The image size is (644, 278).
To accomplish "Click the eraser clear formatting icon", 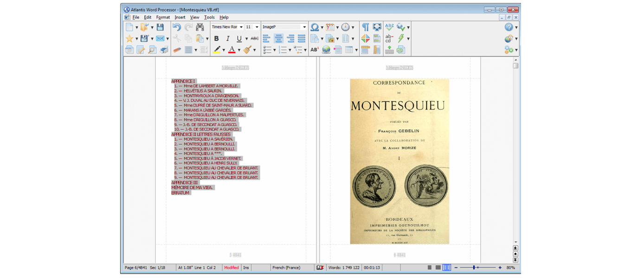I will [177, 50].
